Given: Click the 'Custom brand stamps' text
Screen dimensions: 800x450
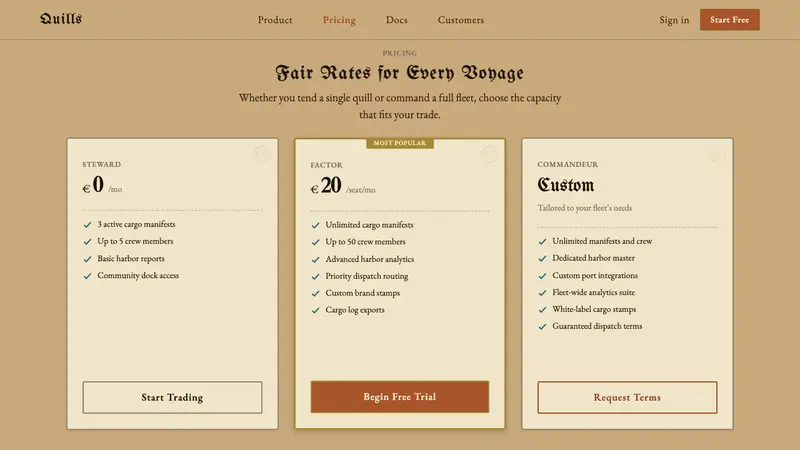Looking at the screenshot, I should [x=363, y=292].
